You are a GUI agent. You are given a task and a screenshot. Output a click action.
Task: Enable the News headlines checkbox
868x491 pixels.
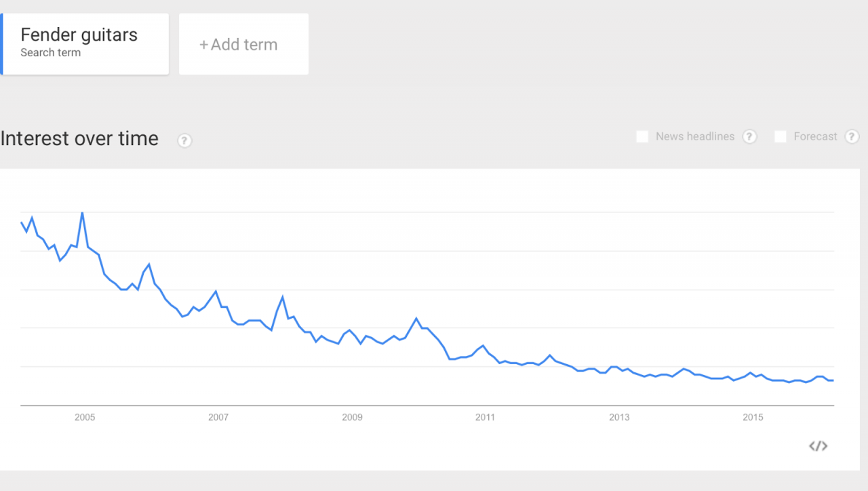coord(642,136)
